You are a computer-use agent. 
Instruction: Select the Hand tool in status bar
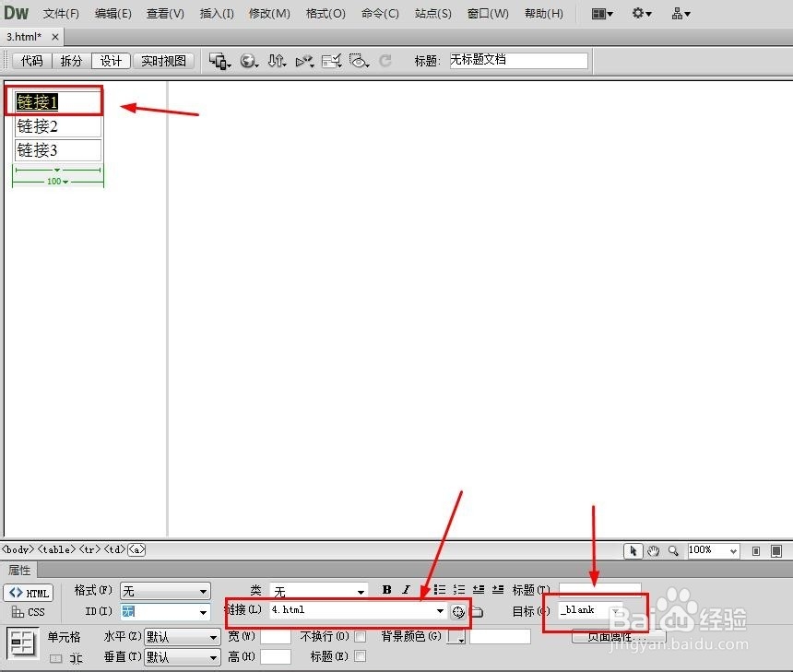pyautogui.click(x=654, y=550)
